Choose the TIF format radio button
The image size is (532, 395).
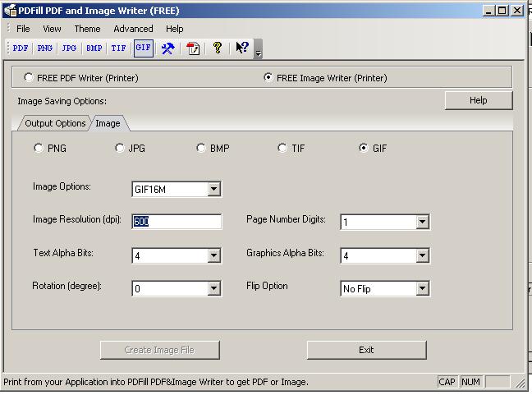click(x=282, y=148)
